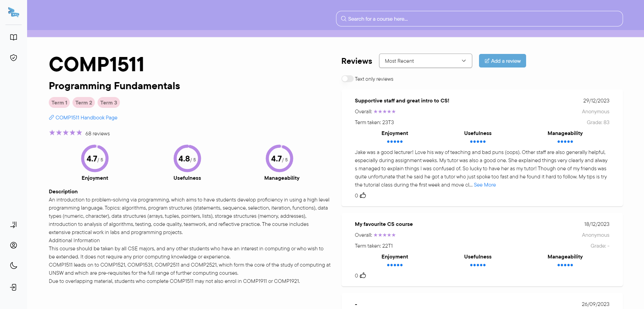Screen dimensions: 644x309
Task: Click the 4.8 Usefulness rating circle
Action: pos(187,158)
